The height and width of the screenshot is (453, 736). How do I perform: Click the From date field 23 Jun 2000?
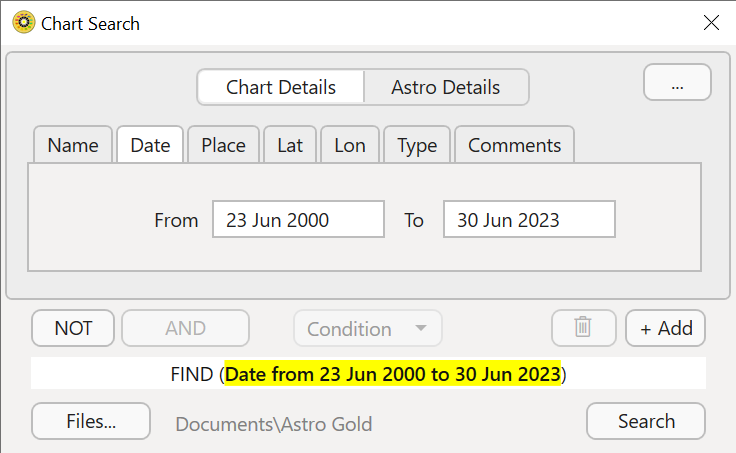click(x=299, y=220)
